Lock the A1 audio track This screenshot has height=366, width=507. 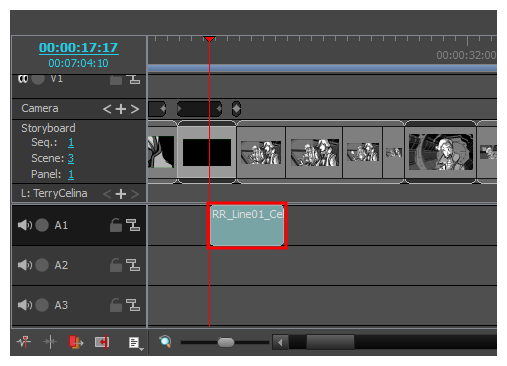click(116, 225)
